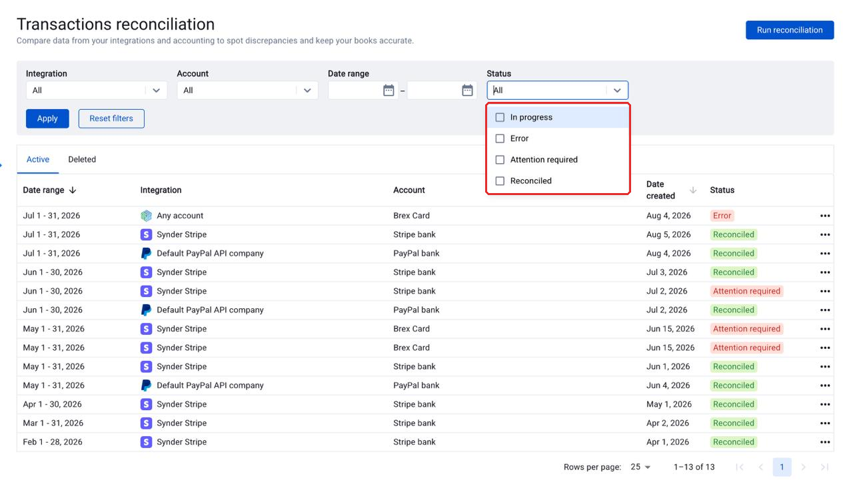
Task: Click PayPal icon in Jun 1 - 30 row
Action: click(146, 310)
